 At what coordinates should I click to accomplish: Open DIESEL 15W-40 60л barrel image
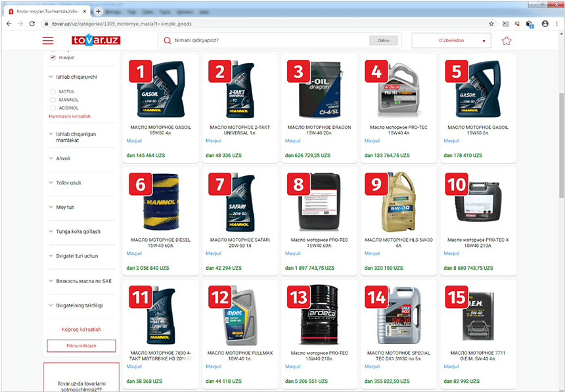coord(161,202)
